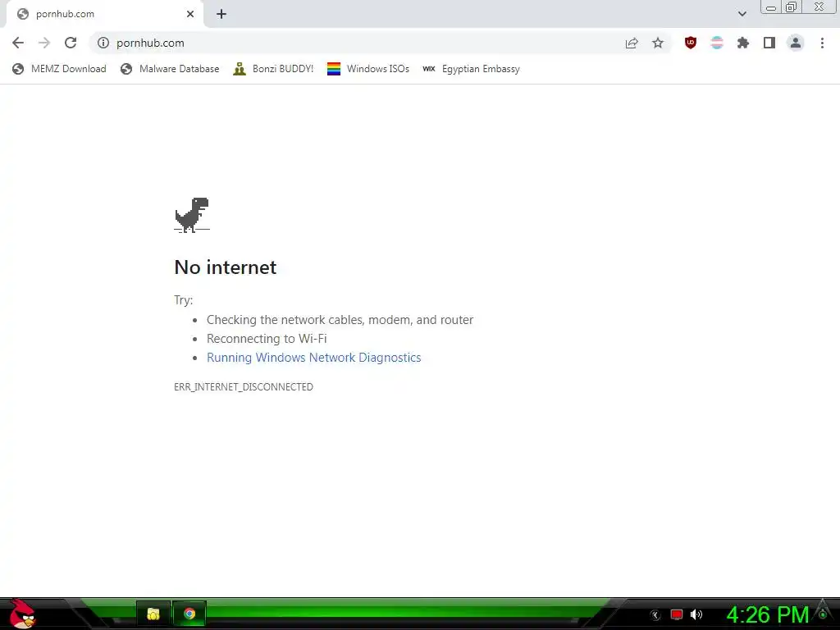Expand the tab search chevron
This screenshot has width=840, height=630.
(742, 14)
